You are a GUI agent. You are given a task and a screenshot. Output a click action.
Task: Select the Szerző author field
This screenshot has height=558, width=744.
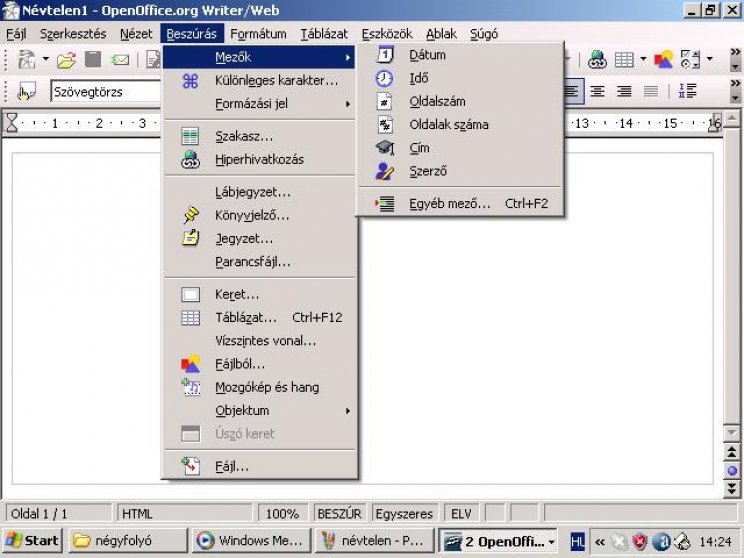(x=460, y=171)
